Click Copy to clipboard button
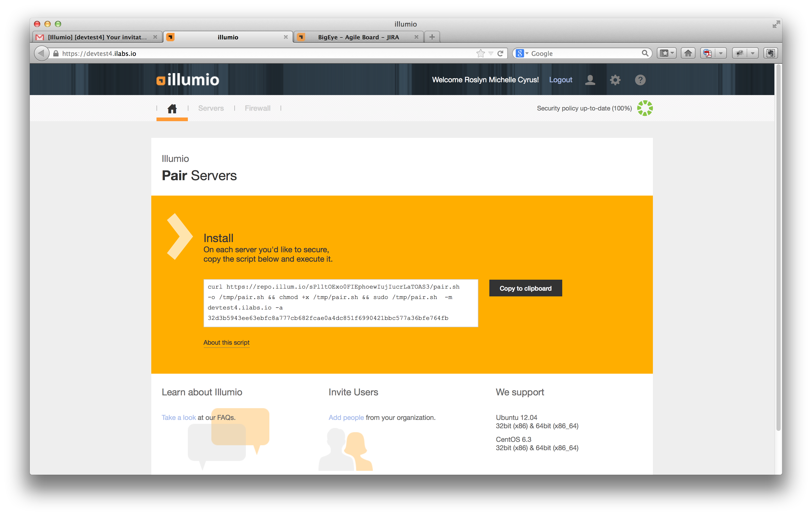The width and height of the screenshot is (812, 516). click(525, 288)
